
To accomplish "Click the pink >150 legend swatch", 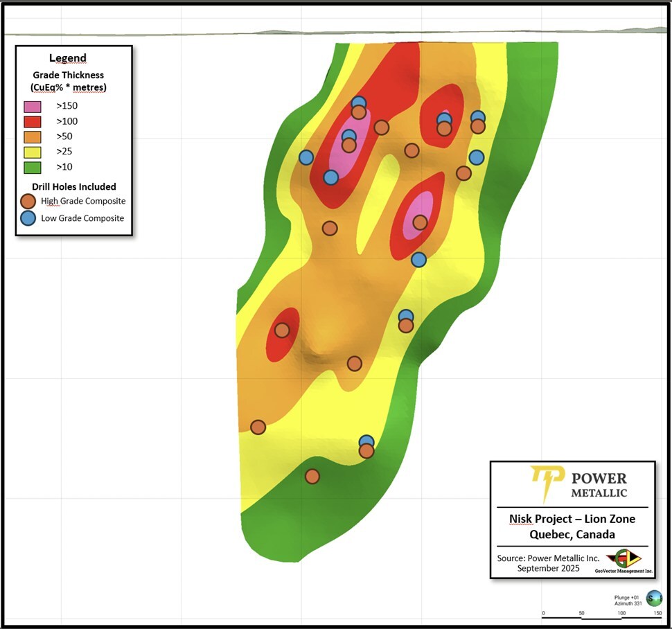I will tap(33, 107).
